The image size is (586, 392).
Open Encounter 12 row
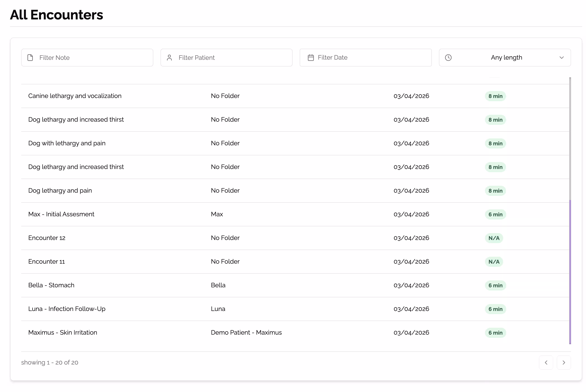pos(47,238)
